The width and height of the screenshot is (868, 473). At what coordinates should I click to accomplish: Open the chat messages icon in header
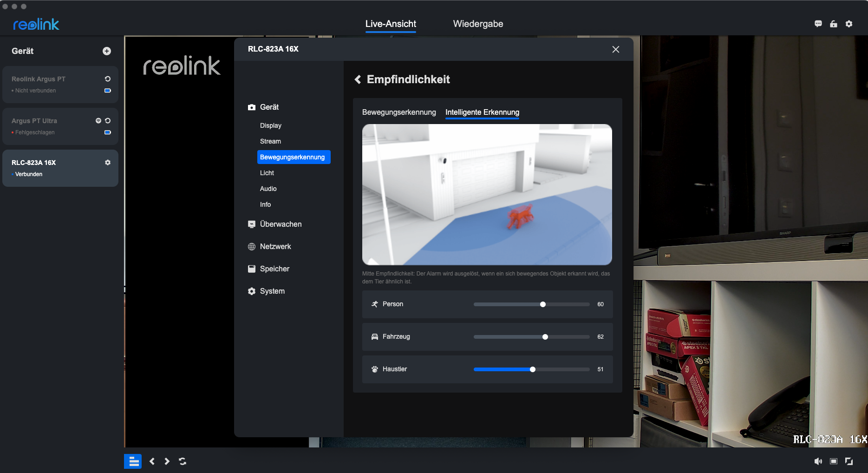(818, 24)
